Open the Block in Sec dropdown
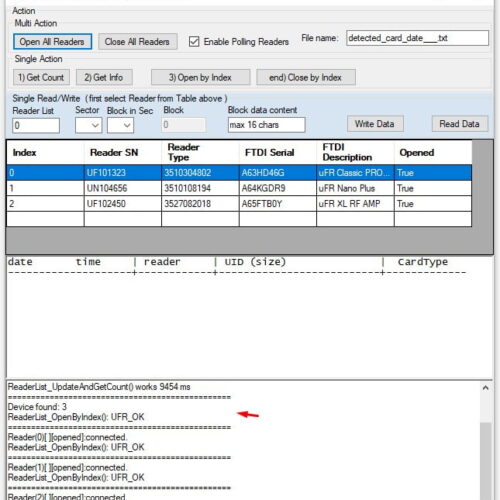The height and width of the screenshot is (500, 500). tap(120, 125)
